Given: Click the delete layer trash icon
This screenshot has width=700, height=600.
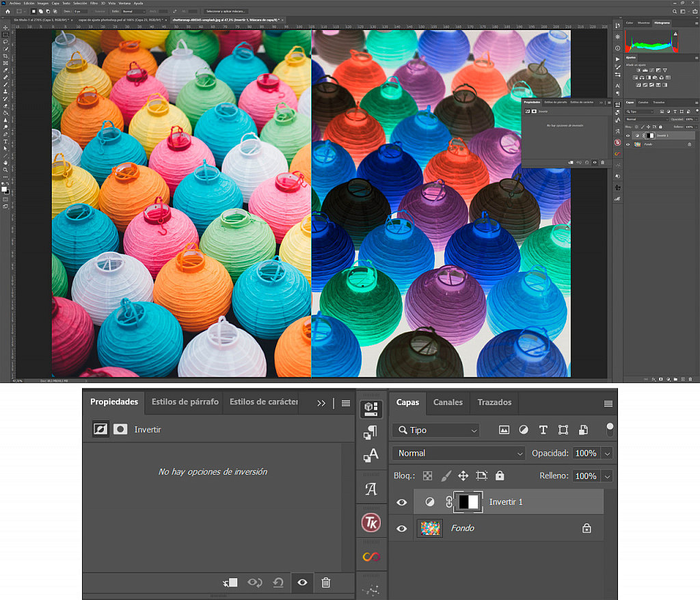Looking at the screenshot, I should coord(326,582).
